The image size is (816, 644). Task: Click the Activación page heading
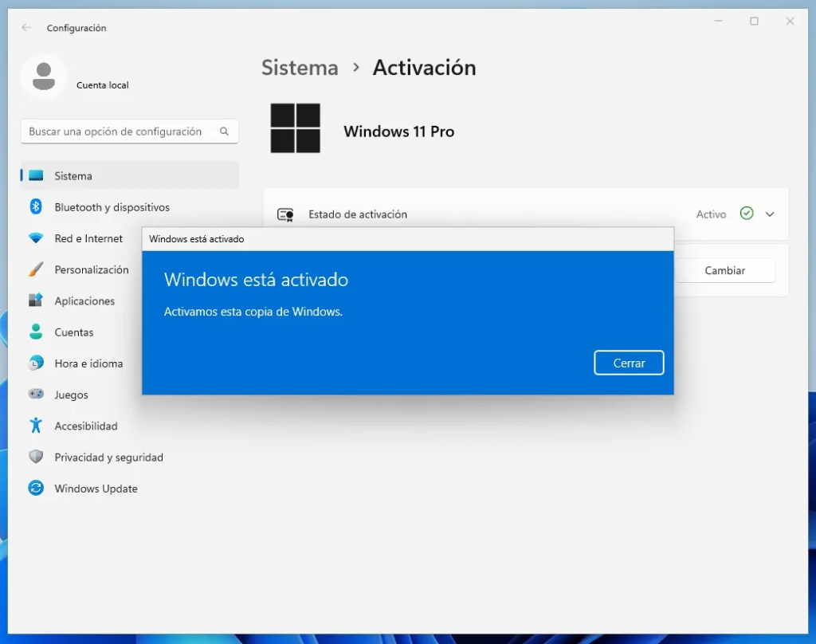coord(424,68)
